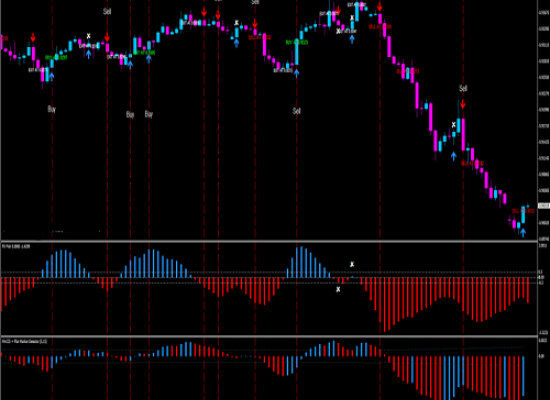Click the white X beside the rightmost Sell arrow

point(454,125)
